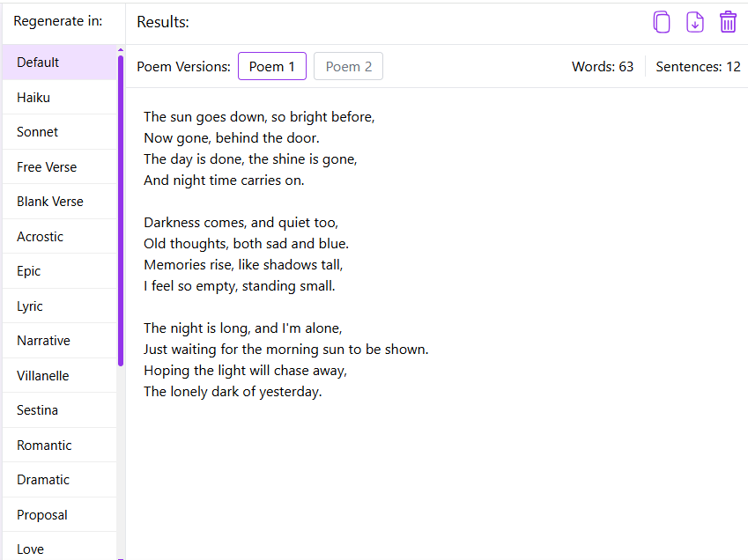Select the Default regenerate style
Image resolution: width=748 pixels, height=560 pixels.
60,63
